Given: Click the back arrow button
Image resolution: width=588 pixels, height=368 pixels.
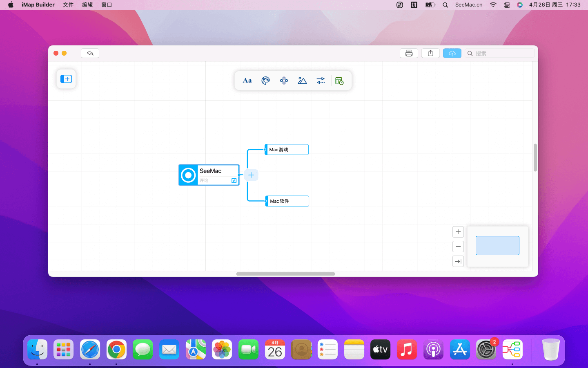Looking at the screenshot, I should pyautogui.click(x=90, y=53).
